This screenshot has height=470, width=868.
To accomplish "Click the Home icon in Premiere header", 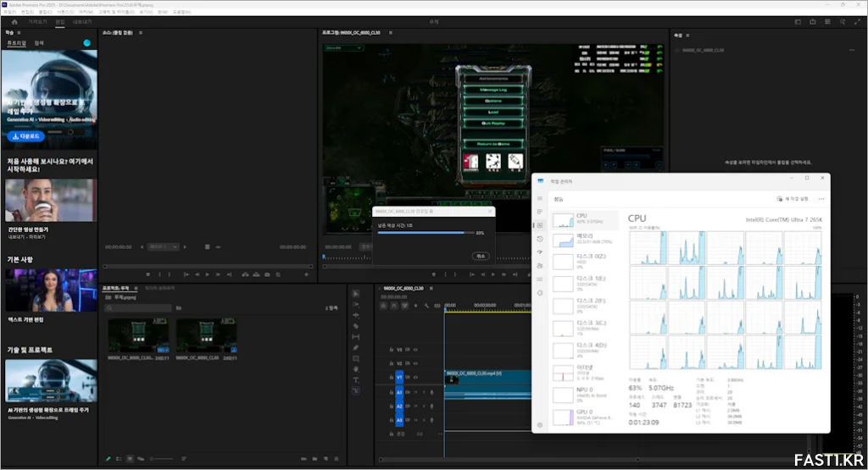I will pos(14,22).
